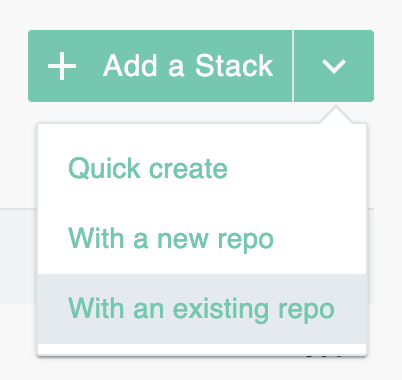402x380 pixels.
Task: Collapse the Add a Stack dropdown menu
Action: coord(334,66)
